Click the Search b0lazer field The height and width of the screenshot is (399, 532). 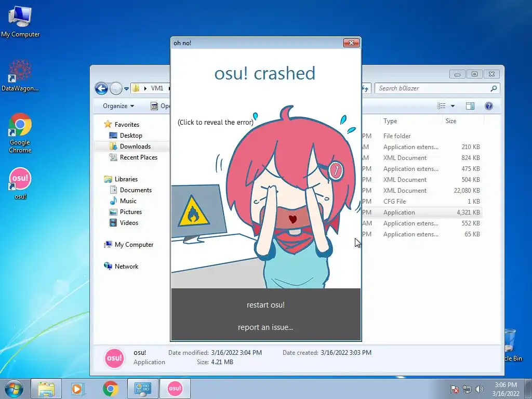point(437,88)
